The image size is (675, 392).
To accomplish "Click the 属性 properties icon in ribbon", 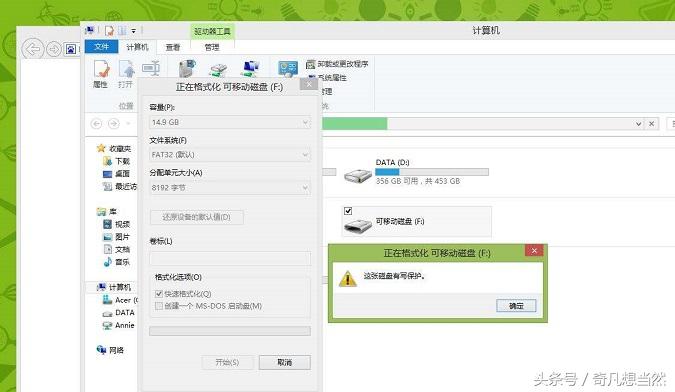I will 101,74.
